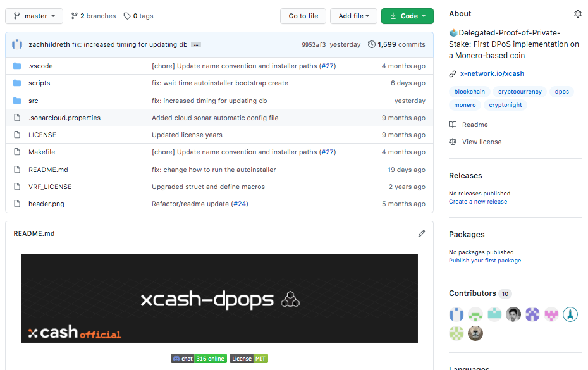Select the cryptocurrency topic tag
The height and width of the screenshot is (370, 588).
[x=520, y=92]
